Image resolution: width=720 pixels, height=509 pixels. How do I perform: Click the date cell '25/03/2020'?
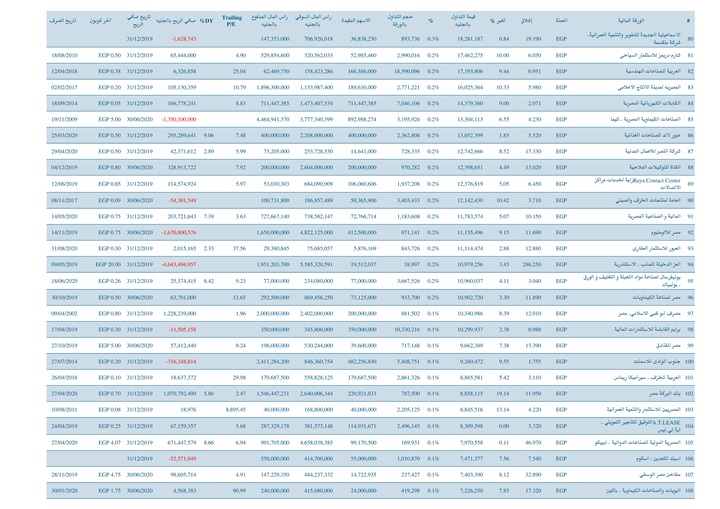pyautogui.click(x=64, y=136)
